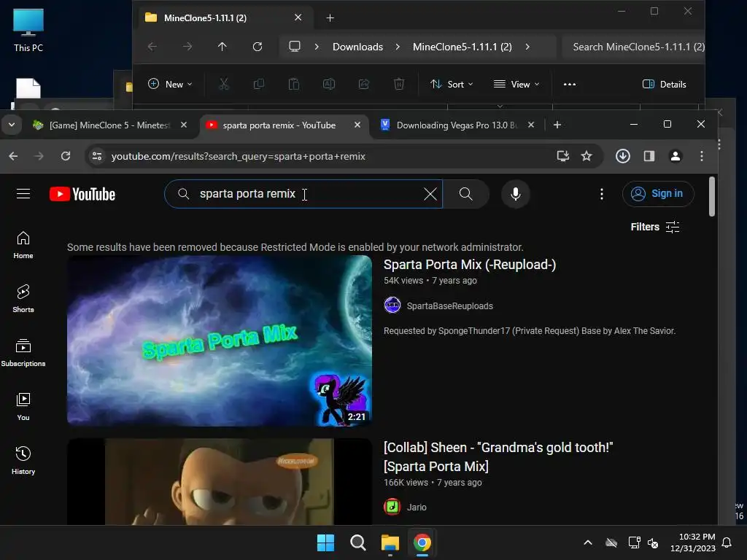Screen dimensions: 747x560
Task: Toggle the Chrome side panel
Action: coord(649,156)
